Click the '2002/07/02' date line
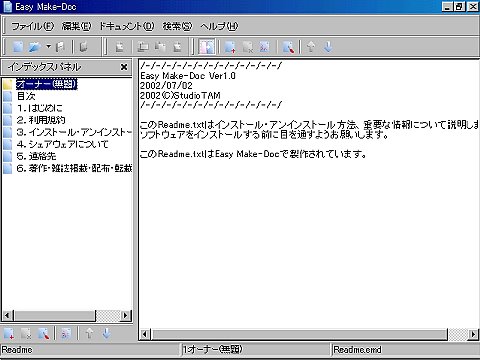This screenshot has width=480, height=360. 166,86
